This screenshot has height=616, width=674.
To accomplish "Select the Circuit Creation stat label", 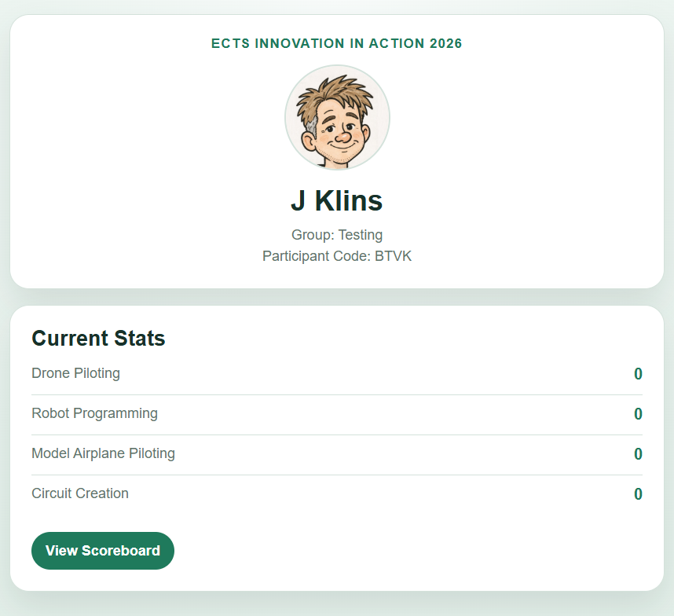I will click(x=80, y=493).
